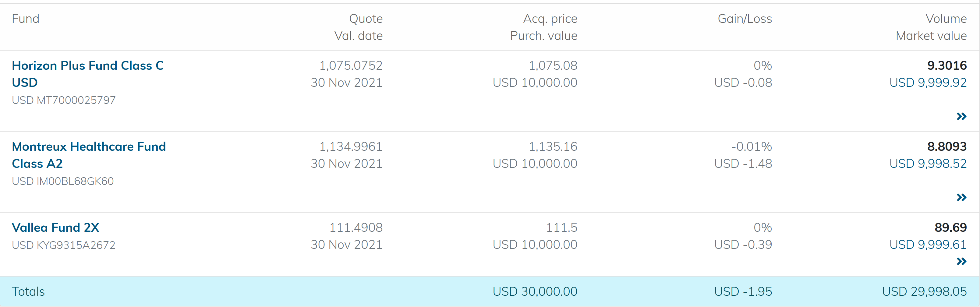Click the Acq. price column header

point(550,19)
